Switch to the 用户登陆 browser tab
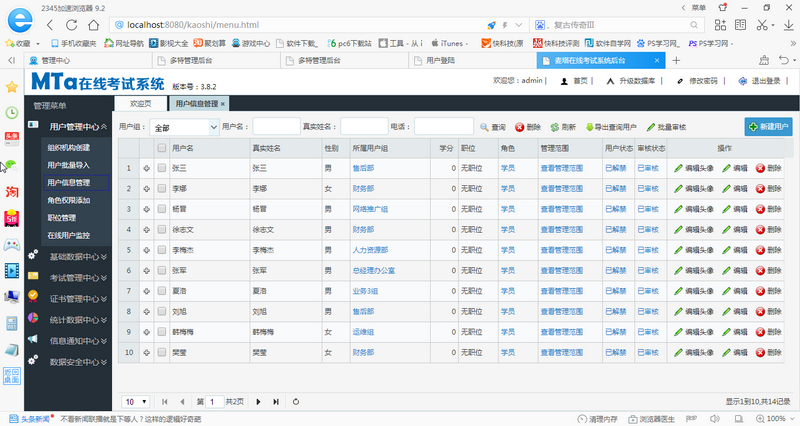 (473, 61)
